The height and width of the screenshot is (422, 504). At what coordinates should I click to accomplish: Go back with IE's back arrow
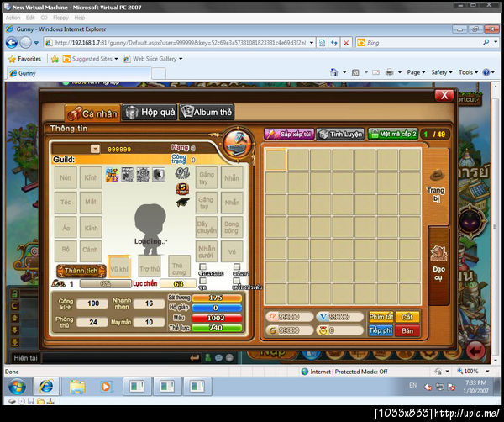pyautogui.click(x=12, y=43)
